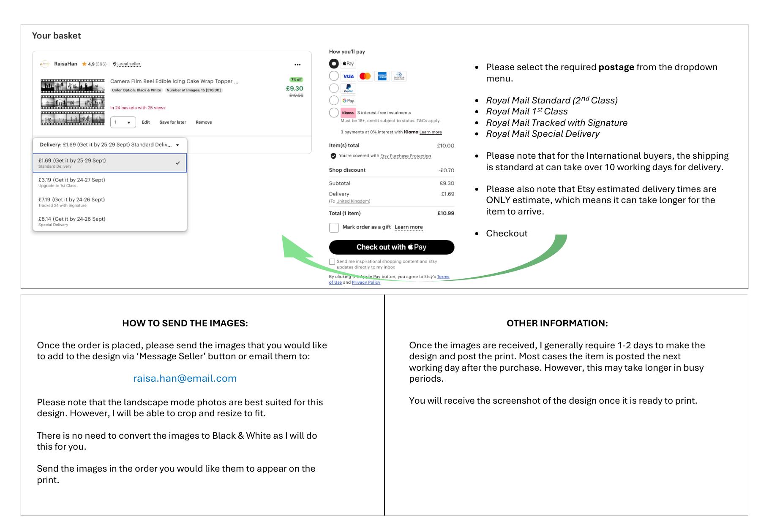The image size is (769, 532).
Task: Select the £7.19 Tracked 24 with Signature option
Action: (x=110, y=202)
